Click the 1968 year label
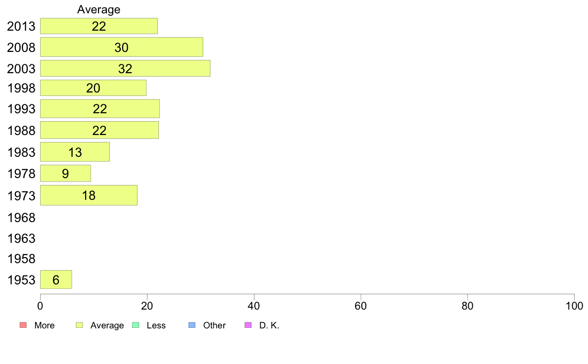Image resolution: width=588 pixels, height=364 pixels. pos(21,218)
